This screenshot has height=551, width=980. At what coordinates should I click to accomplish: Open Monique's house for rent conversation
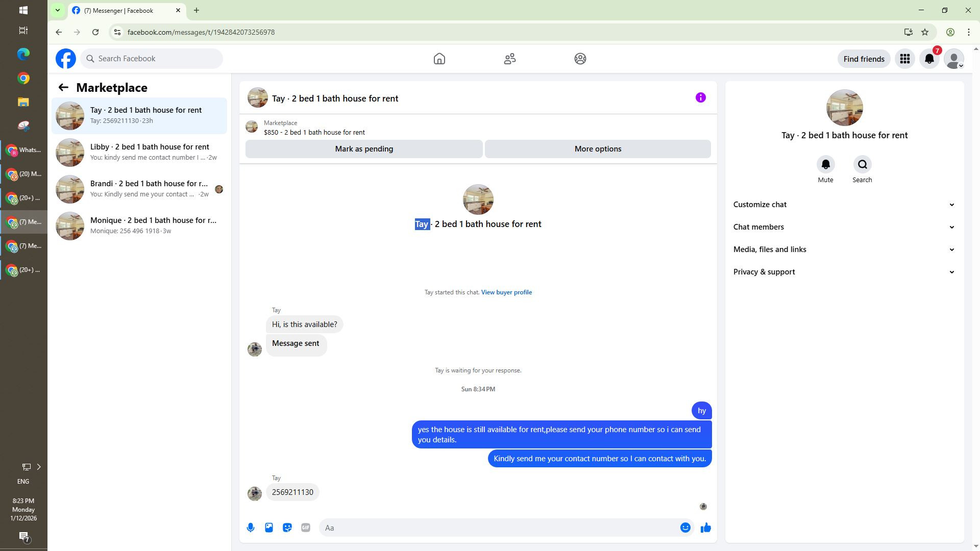(x=139, y=226)
